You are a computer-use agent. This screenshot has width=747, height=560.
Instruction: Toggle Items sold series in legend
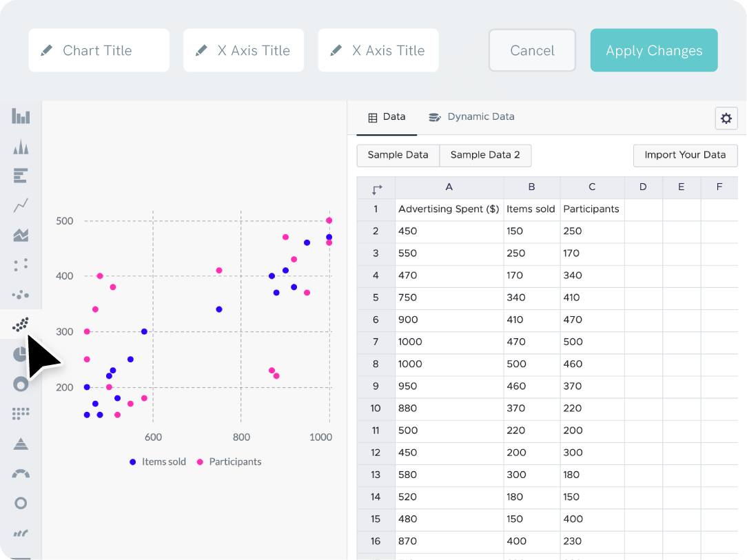click(158, 462)
